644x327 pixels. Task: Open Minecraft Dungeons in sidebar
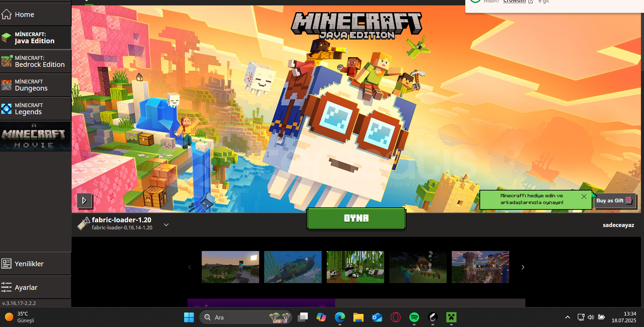[35, 85]
